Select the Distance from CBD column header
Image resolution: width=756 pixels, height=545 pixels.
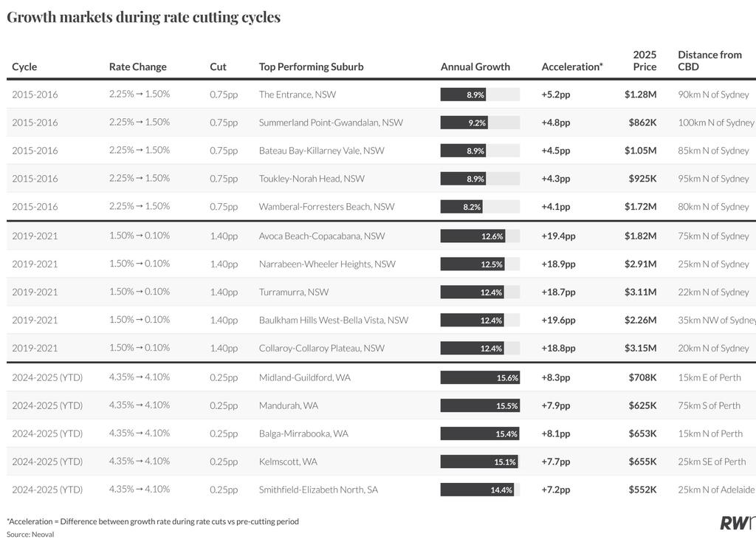[x=709, y=61]
